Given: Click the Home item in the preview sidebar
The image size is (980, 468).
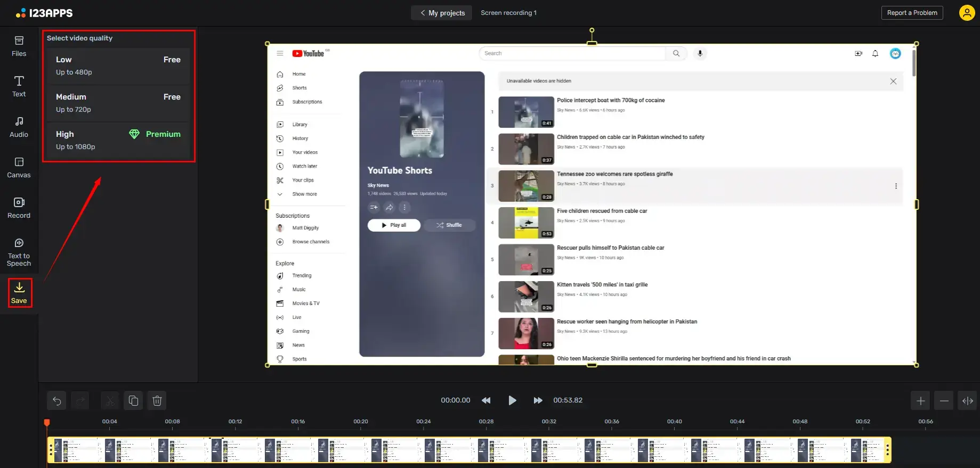Looking at the screenshot, I should point(299,74).
